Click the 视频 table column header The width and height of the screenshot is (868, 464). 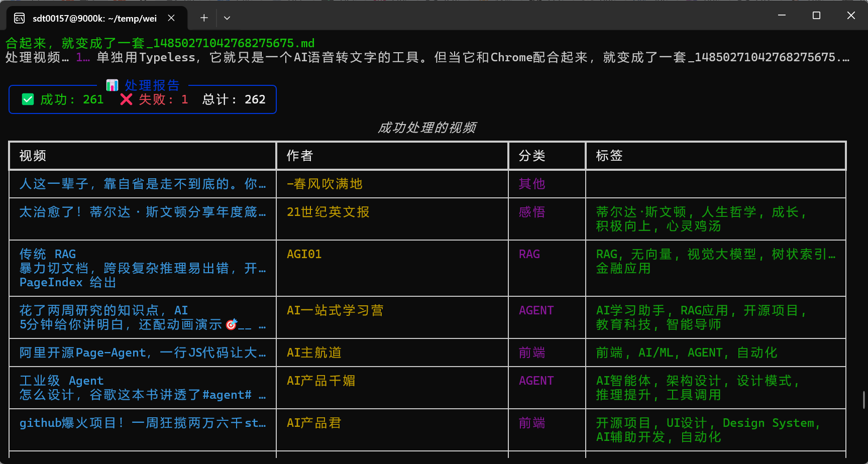tap(33, 156)
